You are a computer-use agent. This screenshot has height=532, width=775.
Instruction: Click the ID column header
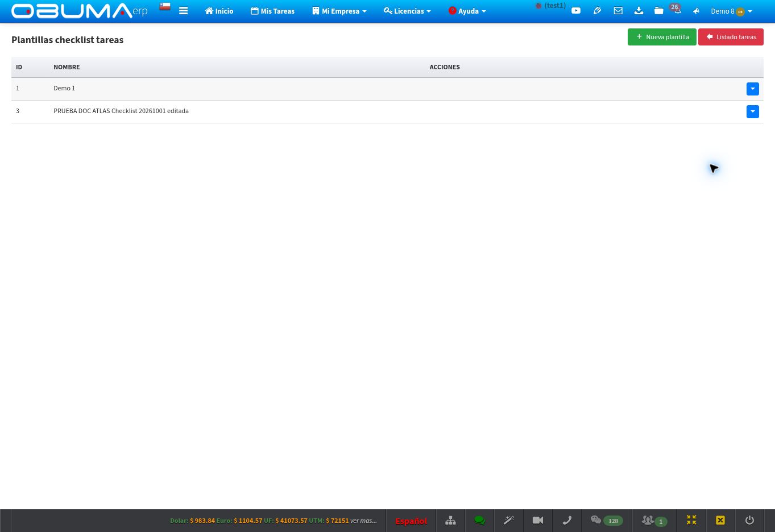point(19,67)
